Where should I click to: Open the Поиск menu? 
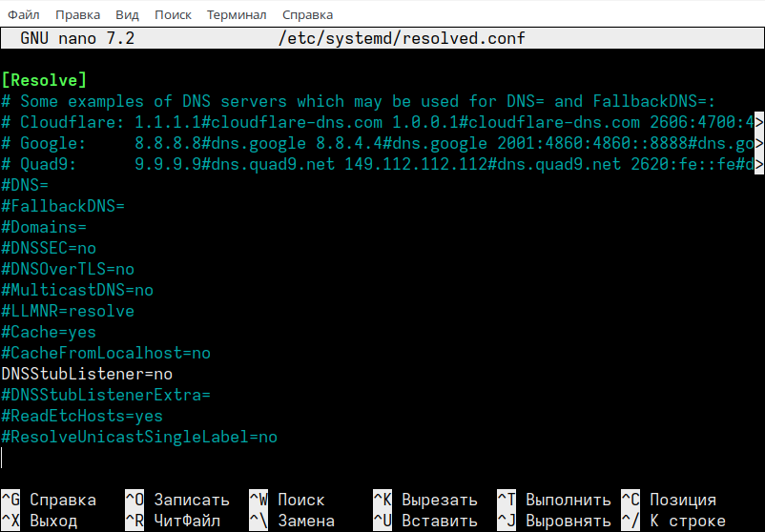click(x=173, y=15)
